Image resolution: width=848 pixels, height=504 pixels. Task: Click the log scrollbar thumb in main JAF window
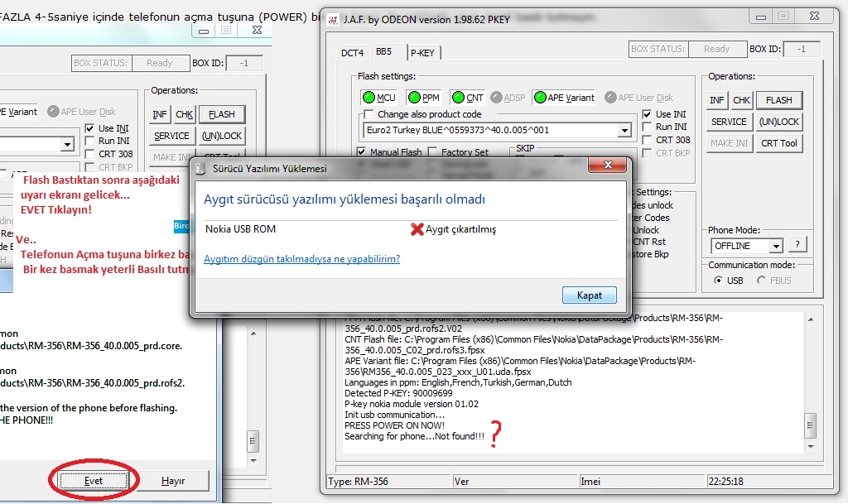(810, 425)
